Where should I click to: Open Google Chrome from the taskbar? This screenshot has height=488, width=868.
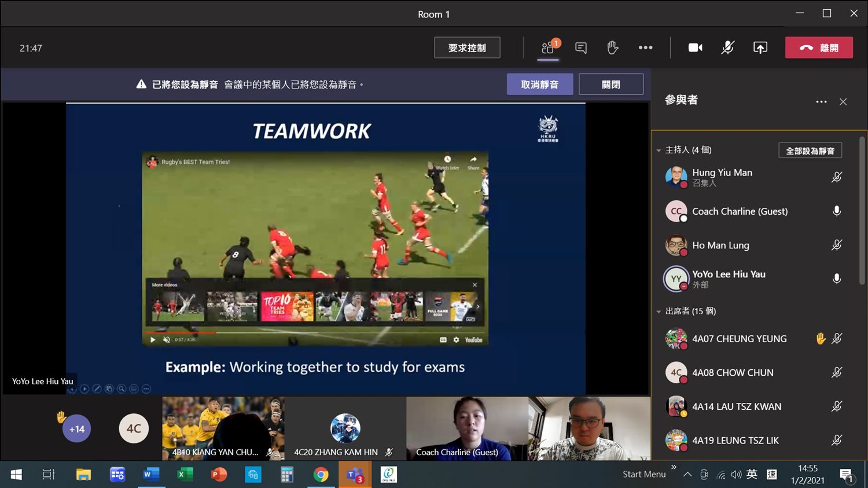(x=321, y=475)
